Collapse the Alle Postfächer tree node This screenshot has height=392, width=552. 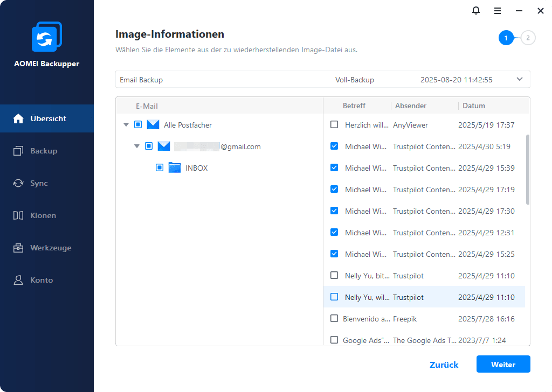pyautogui.click(x=126, y=124)
